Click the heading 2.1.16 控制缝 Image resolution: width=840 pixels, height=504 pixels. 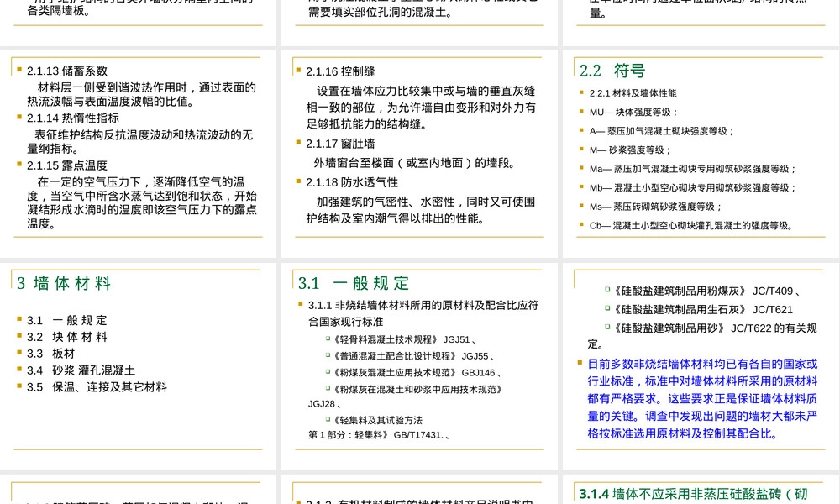point(340,71)
